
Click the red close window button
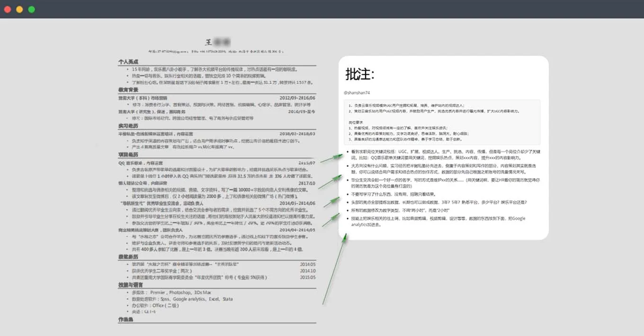point(8,9)
